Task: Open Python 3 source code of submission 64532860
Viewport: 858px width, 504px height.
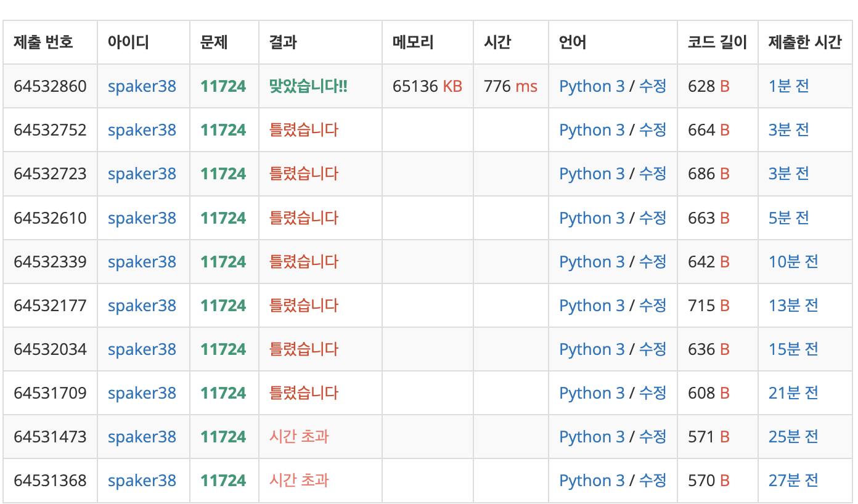Action: click(x=592, y=86)
